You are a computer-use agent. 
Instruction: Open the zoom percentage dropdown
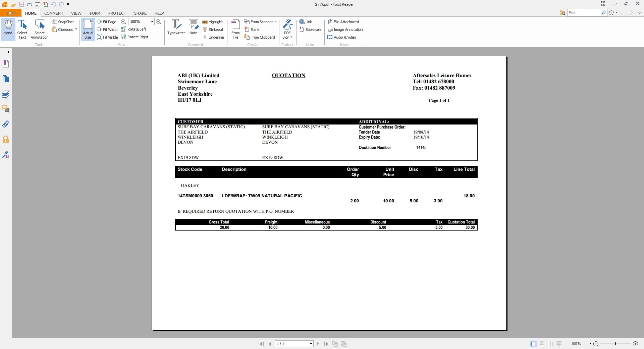152,22
